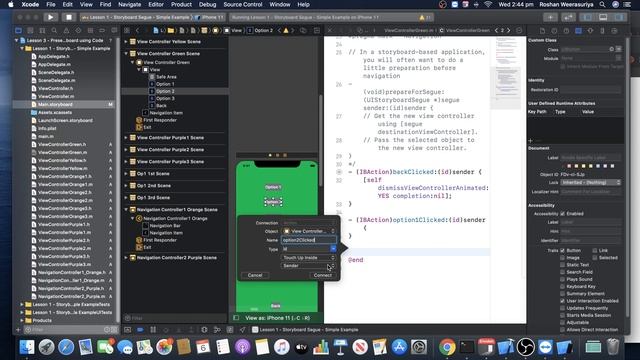Screen dimensions: 640x360
Task: Click the Restoration ID field
Action: (x=591, y=90)
